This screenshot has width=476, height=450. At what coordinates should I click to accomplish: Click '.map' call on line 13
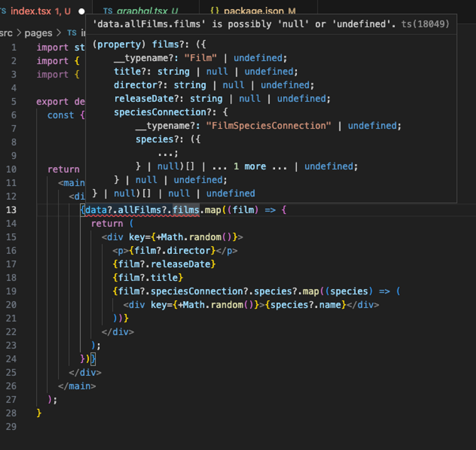210,210
